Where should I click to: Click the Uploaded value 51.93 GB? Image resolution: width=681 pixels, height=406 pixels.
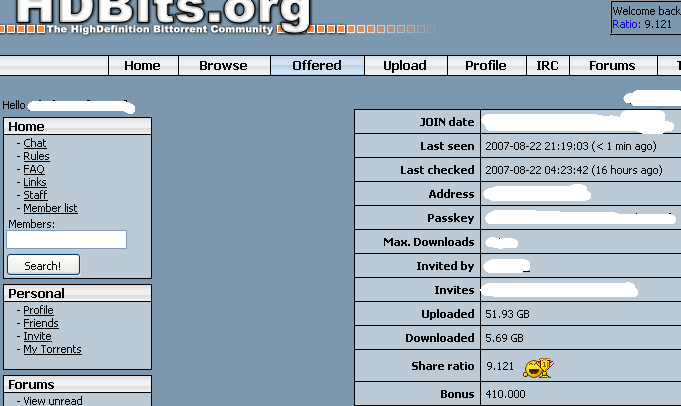pos(507,314)
